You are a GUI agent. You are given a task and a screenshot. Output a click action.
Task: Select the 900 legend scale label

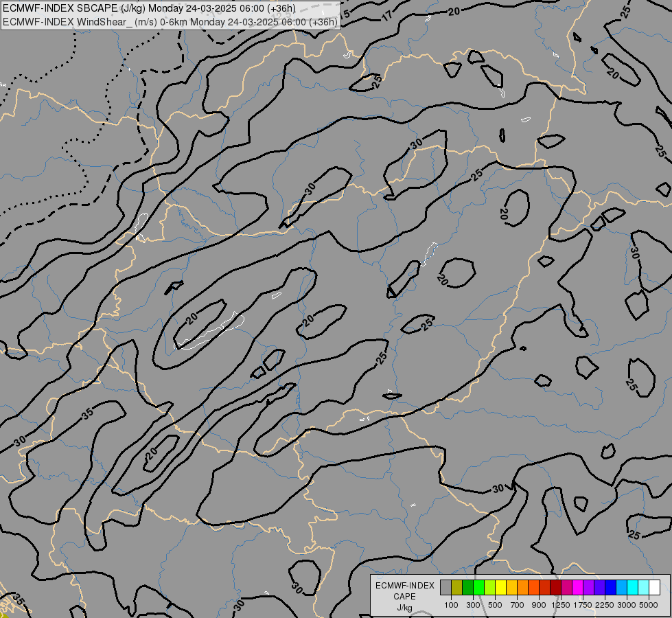(539, 605)
